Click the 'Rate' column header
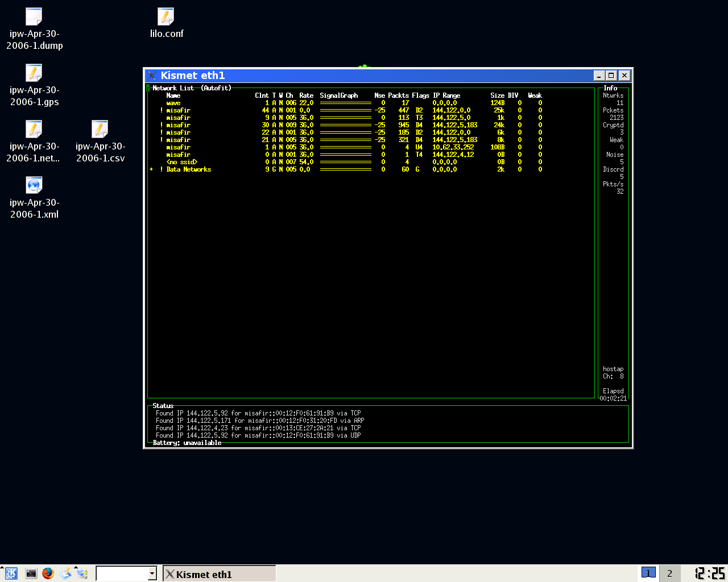The image size is (728, 582). tap(306, 95)
